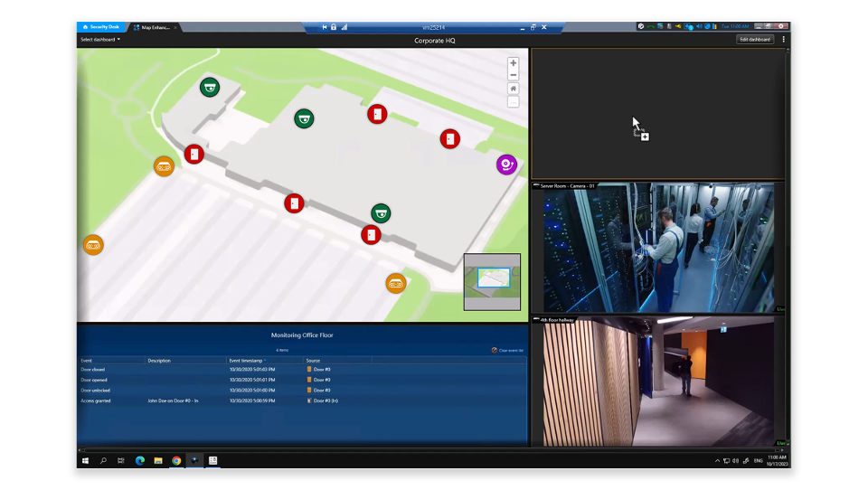The width and height of the screenshot is (868, 490).
Task: Open the dashboard kebab options menu
Action: 783,39
